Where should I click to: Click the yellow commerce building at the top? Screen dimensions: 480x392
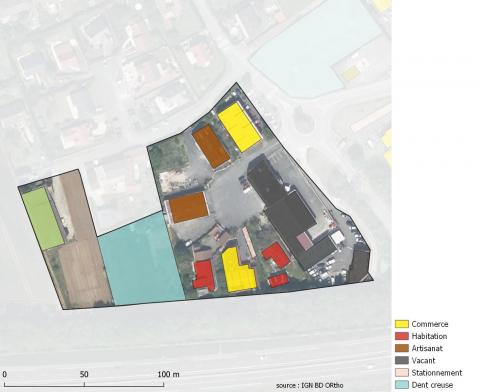[x=239, y=127]
